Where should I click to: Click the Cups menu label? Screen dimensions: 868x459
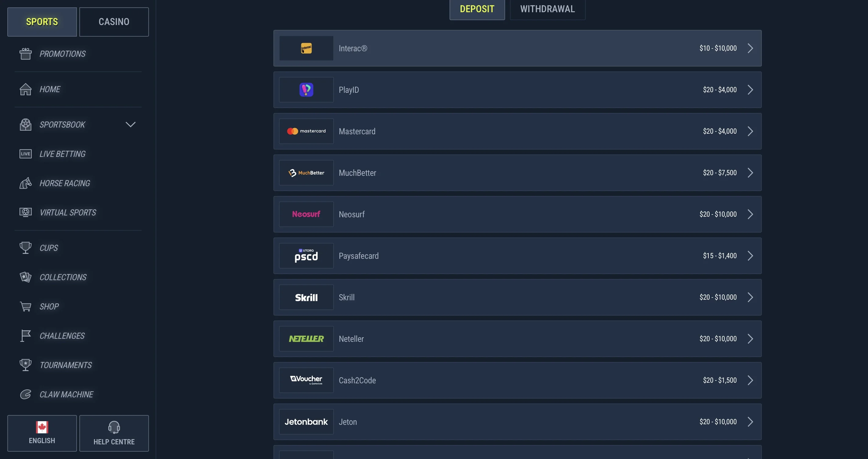[x=49, y=248]
